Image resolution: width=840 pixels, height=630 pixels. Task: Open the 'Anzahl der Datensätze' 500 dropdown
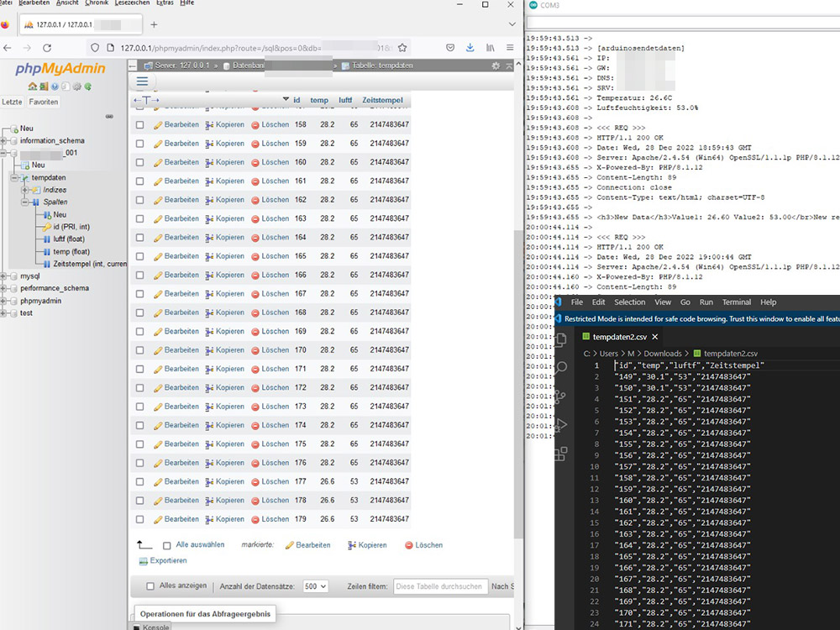pos(316,586)
